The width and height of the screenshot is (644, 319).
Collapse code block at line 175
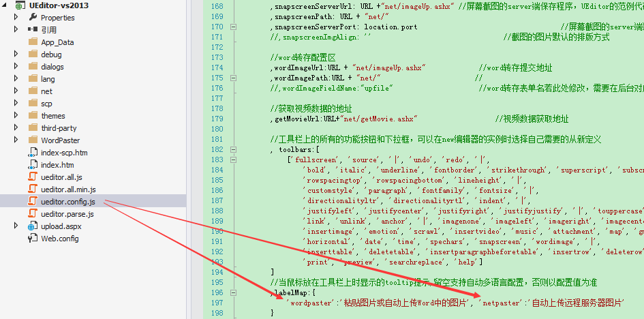[233, 78]
